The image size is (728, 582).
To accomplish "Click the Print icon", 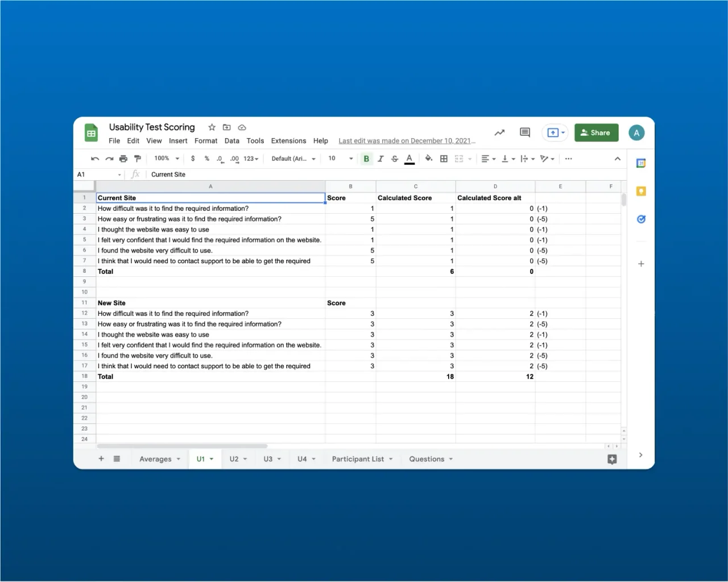I will click(123, 159).
